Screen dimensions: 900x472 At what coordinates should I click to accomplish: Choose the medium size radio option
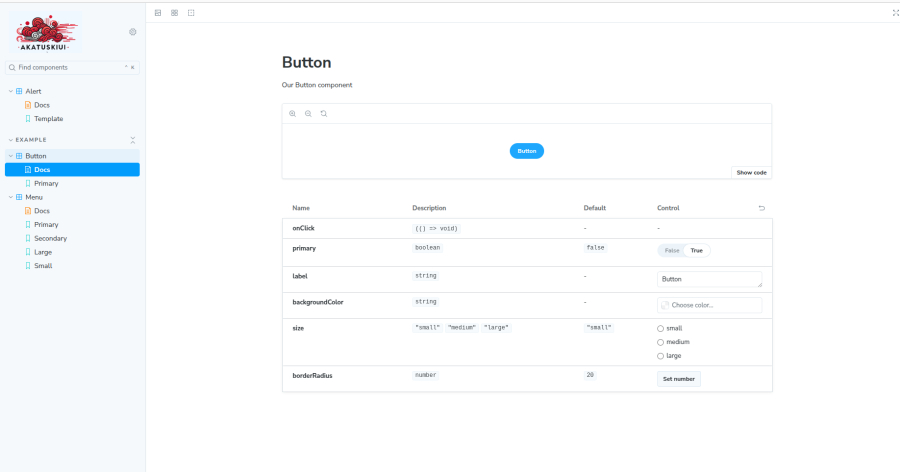coord(661,342)
